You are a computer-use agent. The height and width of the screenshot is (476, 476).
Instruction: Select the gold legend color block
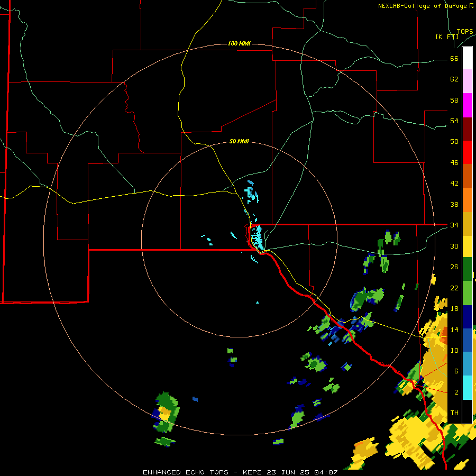pos(467,223)
